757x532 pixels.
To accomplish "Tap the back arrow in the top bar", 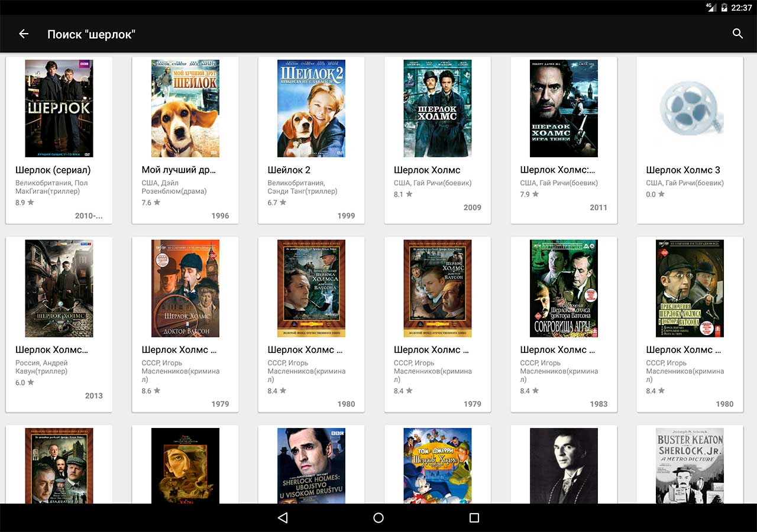I will [24, 34].
